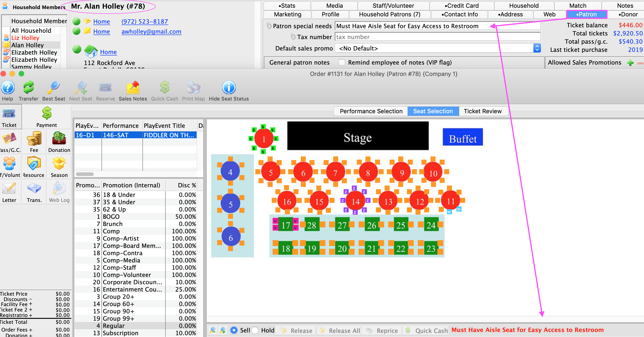644x337 pixels.
Task: Click the Tax number input field
Action: 438,37
